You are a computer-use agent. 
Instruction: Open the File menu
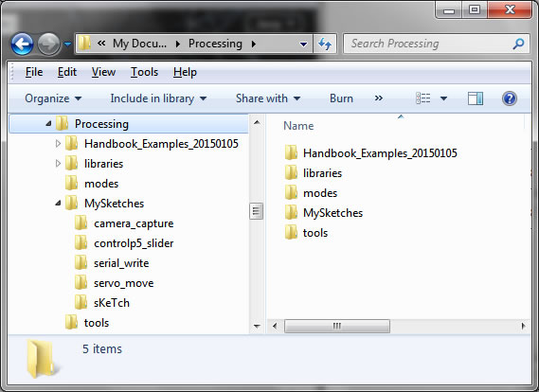click(34, 72)
